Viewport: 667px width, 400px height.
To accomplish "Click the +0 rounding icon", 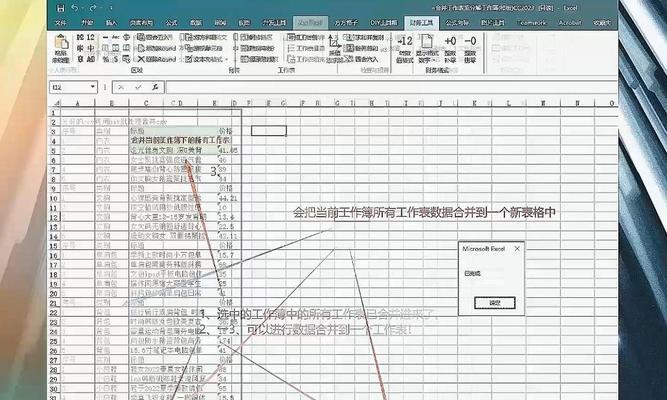I will click(450, 41).
